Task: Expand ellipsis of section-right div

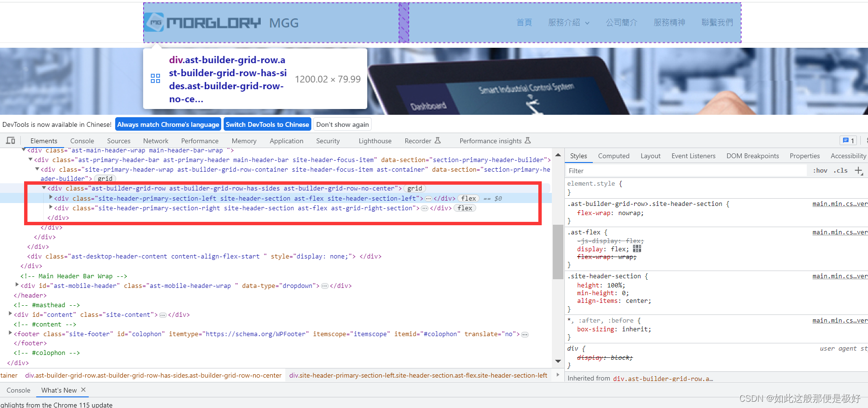Action: pyautogui.click(x=425, y=208)
